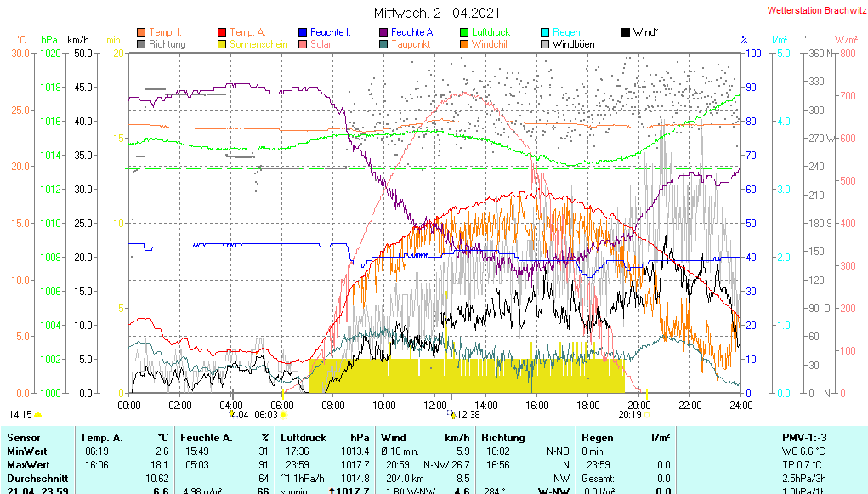The image size is (868, 494).
Task: Click the Temp. I. orange legend swatch
Action: tap(141, 32)
